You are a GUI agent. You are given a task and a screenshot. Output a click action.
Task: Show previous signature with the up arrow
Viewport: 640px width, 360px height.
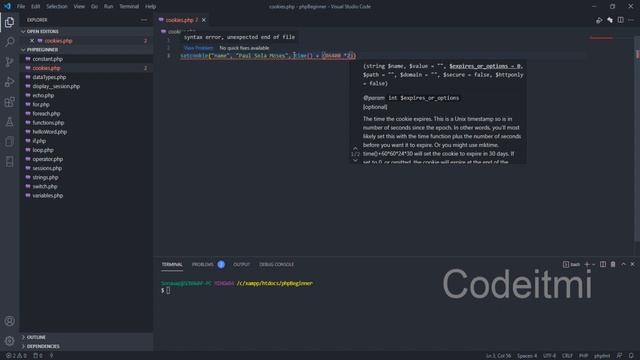[355, 148]
